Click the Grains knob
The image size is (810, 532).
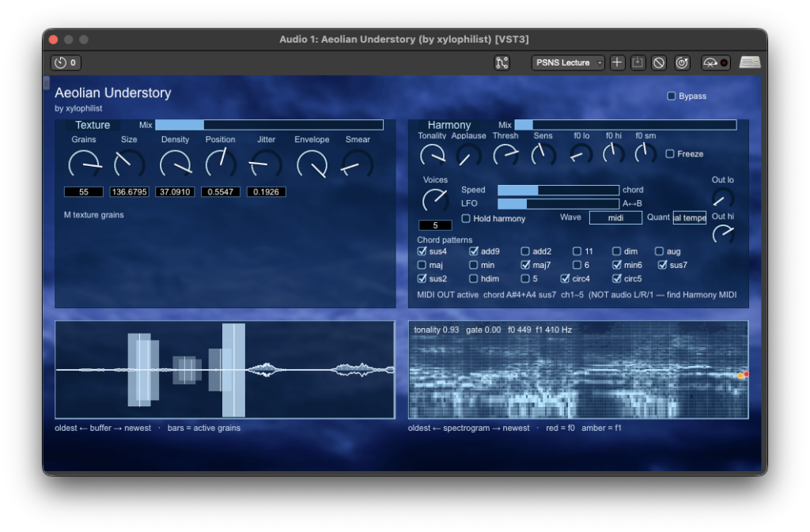click(84, 164)
